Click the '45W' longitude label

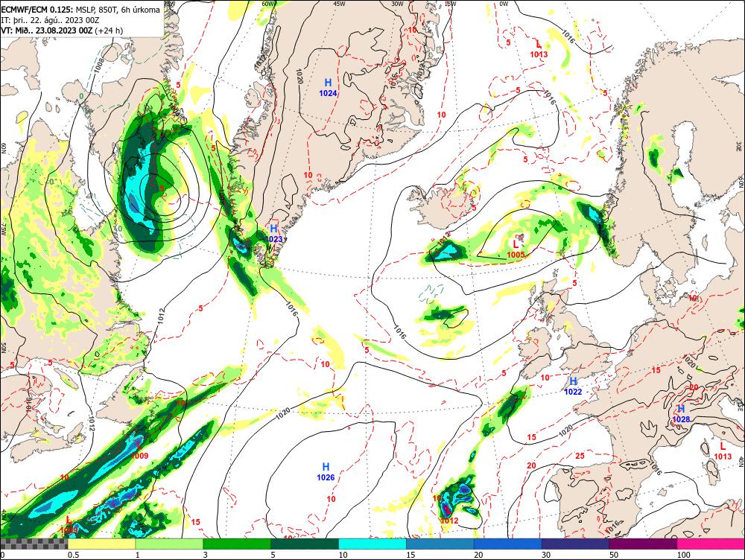tap(339, 4)
